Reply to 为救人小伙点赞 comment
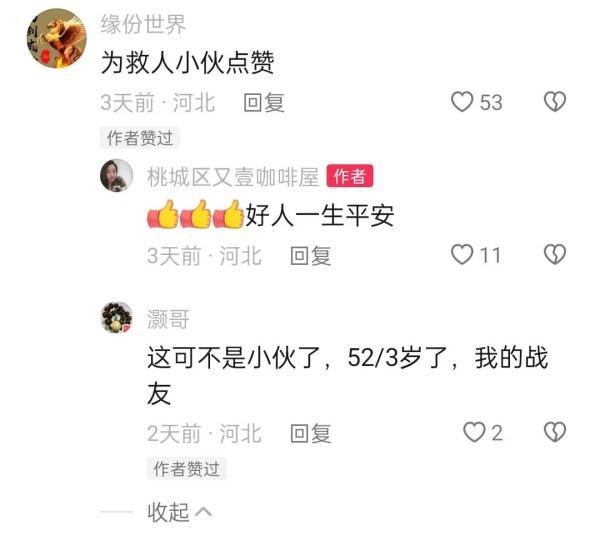 [264, 103]
